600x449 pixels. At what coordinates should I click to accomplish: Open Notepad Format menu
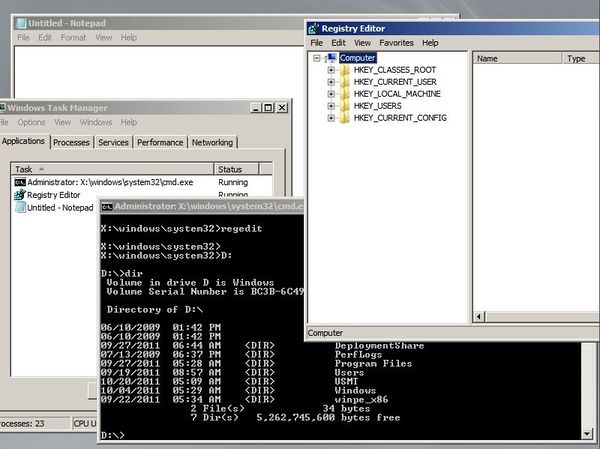(73, 38)
